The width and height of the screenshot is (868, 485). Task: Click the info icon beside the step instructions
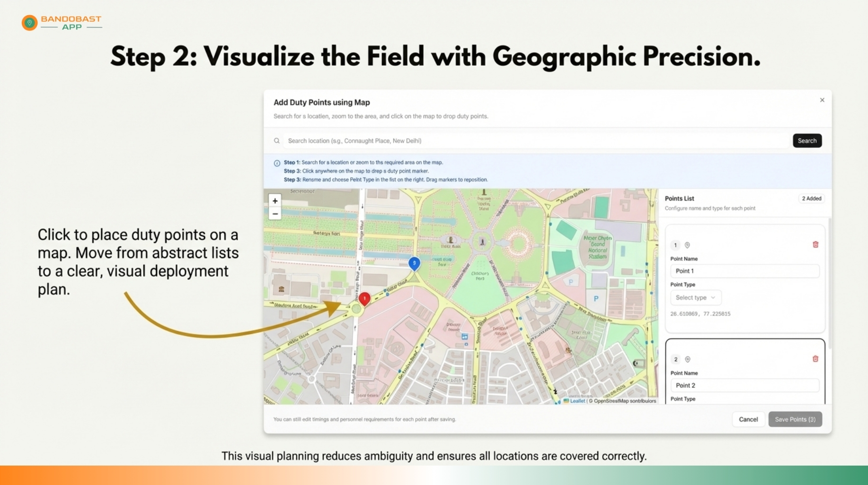coord(277,163)
